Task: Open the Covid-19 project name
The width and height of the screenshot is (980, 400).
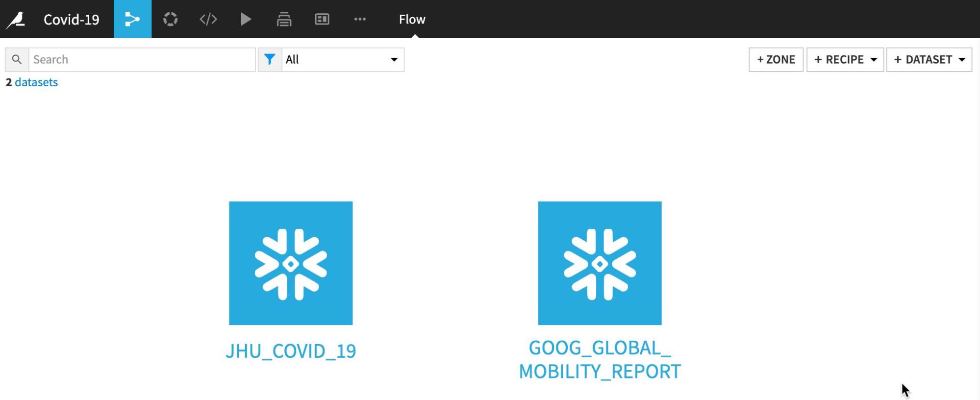Action: (x=72, y=19)
